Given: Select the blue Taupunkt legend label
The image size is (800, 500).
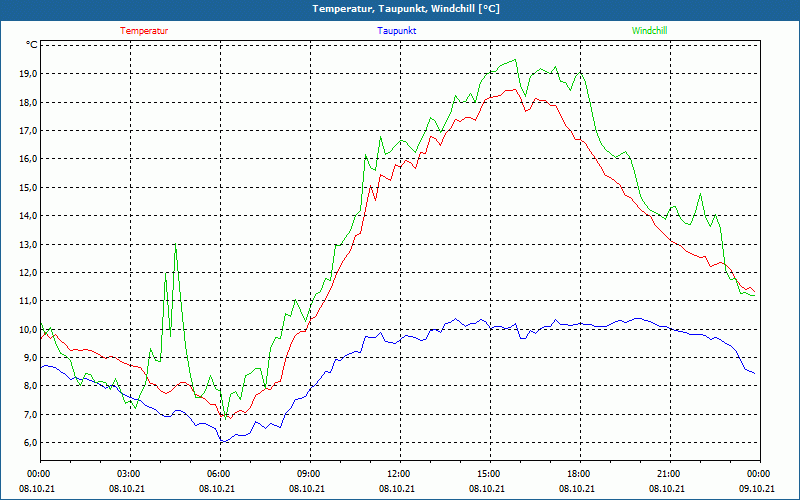Looking at the screenshot, I should click(397, 31).
